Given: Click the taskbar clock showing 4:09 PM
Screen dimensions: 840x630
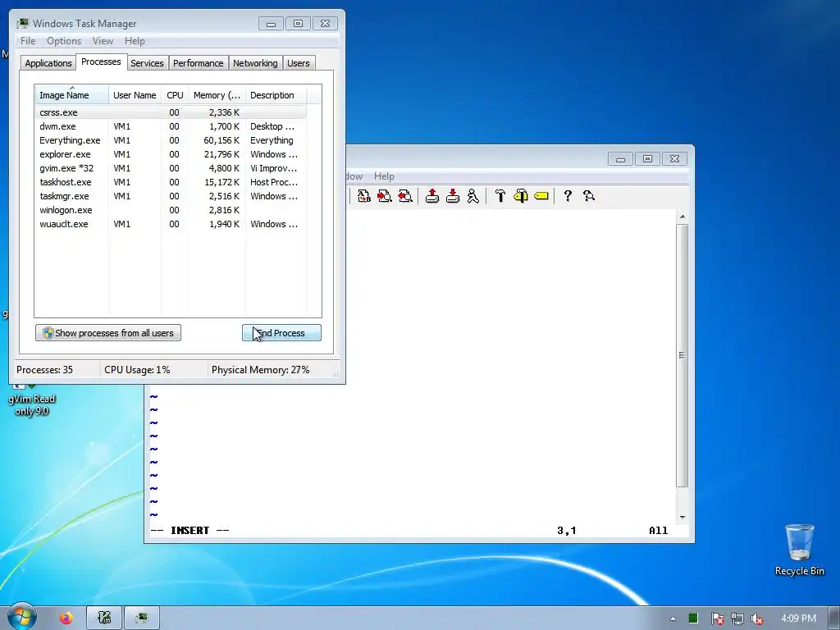Looking at the screenshot, I should pos(798,619).
